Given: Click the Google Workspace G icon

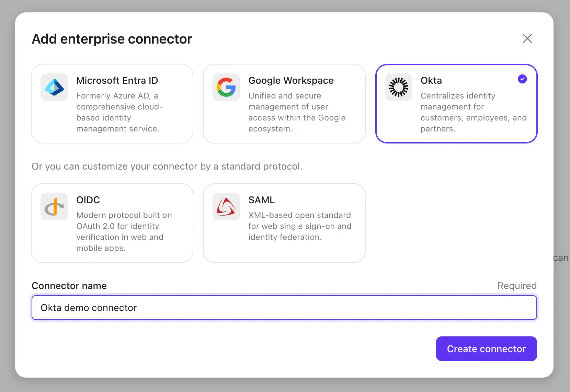Looking at the screenshot, I should pyautogui.click(x=226, y=87).
